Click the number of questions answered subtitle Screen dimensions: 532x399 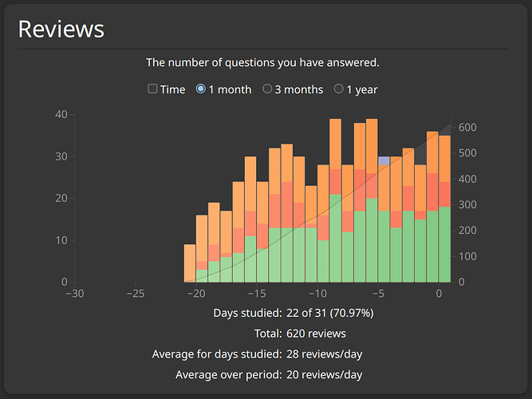tap(262, 63)
